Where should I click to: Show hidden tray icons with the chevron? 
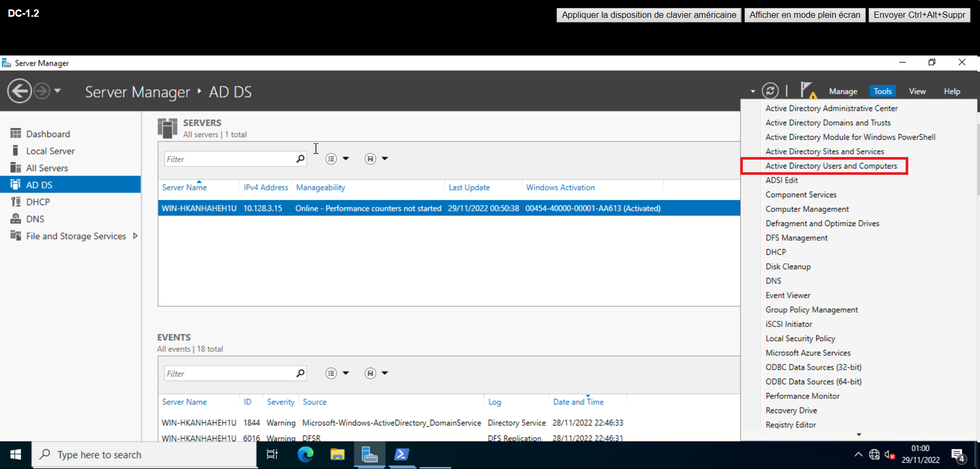point(858,454)
